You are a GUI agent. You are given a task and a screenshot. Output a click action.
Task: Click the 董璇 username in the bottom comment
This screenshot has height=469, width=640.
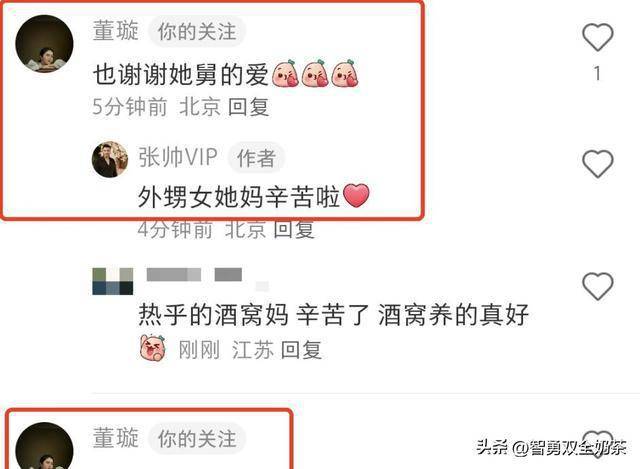(116, 438)
